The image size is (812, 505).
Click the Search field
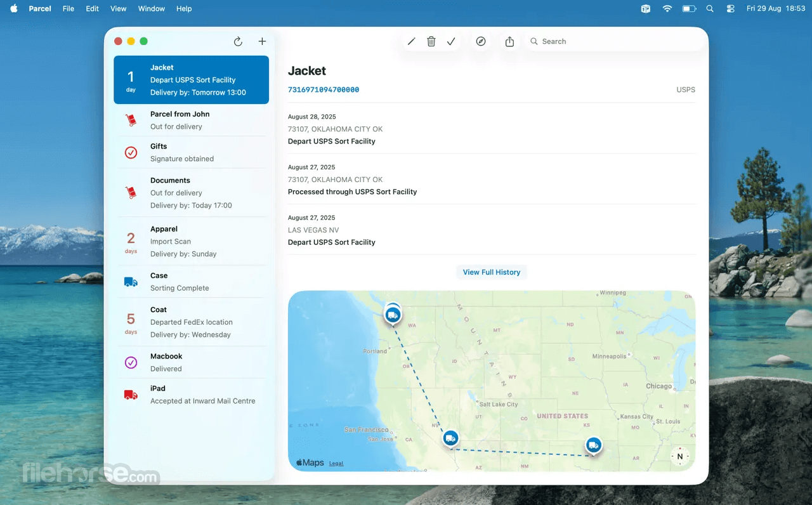tap(615, 42)
